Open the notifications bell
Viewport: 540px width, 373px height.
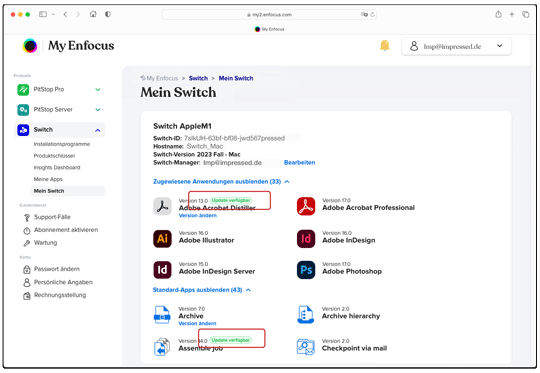[384, 45]
